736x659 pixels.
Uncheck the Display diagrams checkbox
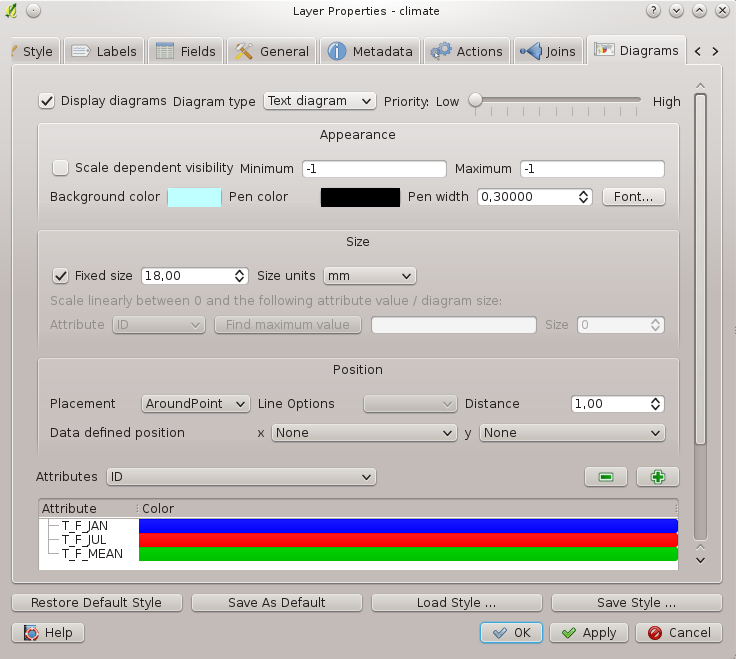coord(46,101)
